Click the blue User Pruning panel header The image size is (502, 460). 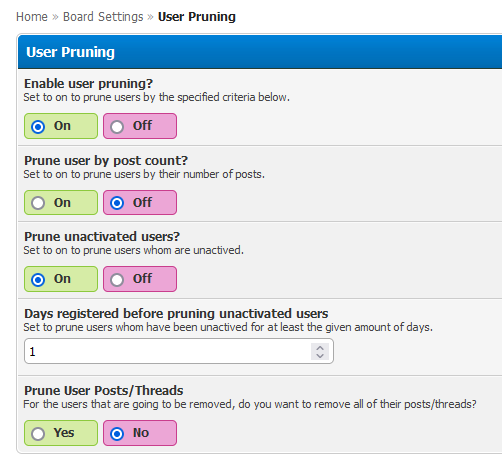tap(260, 52)
